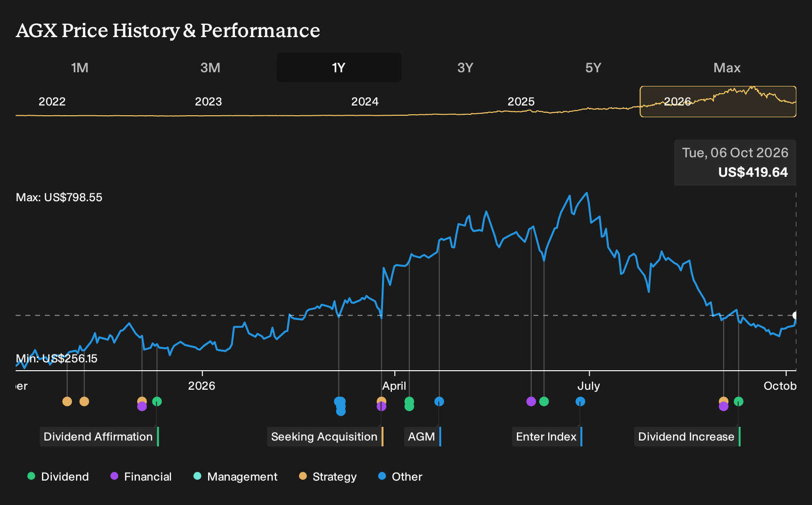Open the Dividend Affirmation event label

99,437
